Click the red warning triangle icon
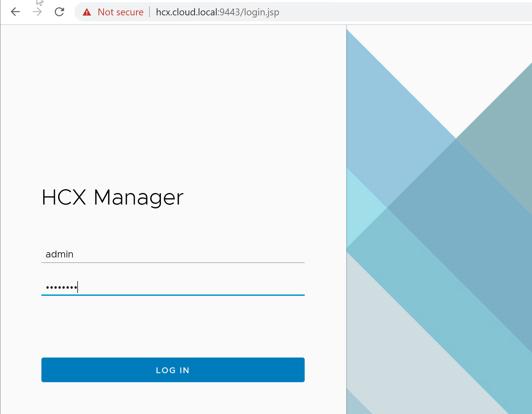 pos(87,12)
